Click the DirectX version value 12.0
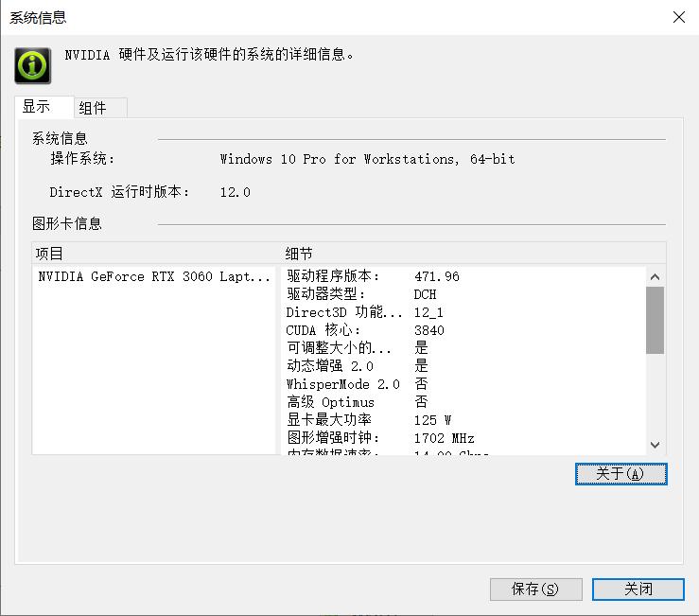 pos(235,192)
